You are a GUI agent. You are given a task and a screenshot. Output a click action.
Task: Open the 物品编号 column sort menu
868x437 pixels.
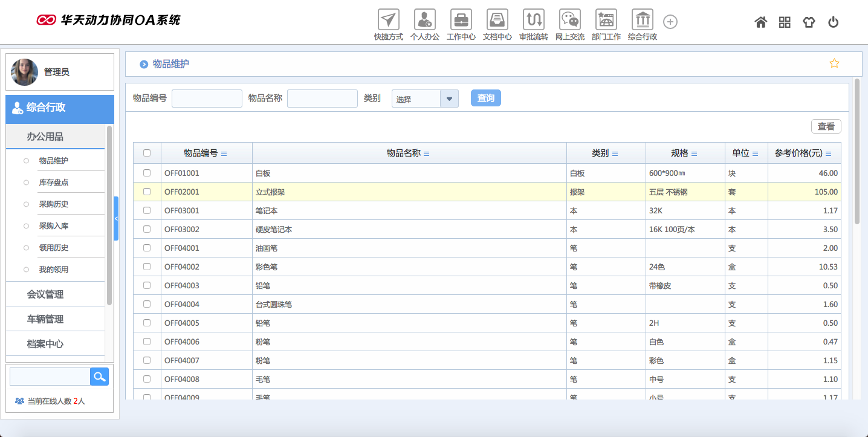(x=224, y=154)
